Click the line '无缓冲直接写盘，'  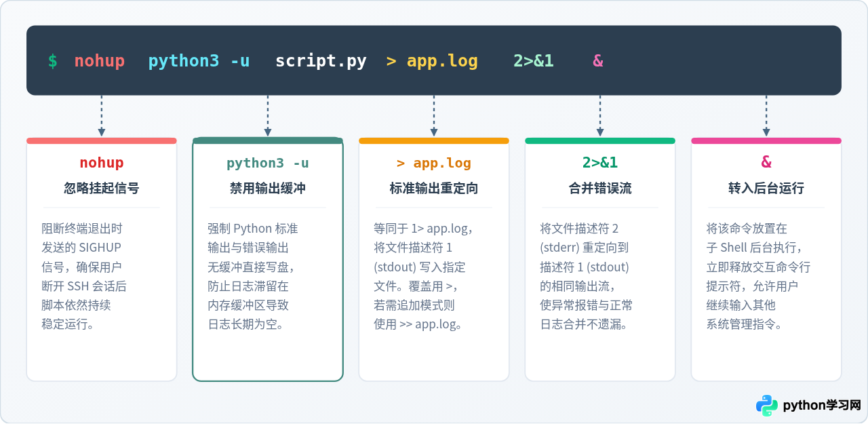[x=252, y=267]
